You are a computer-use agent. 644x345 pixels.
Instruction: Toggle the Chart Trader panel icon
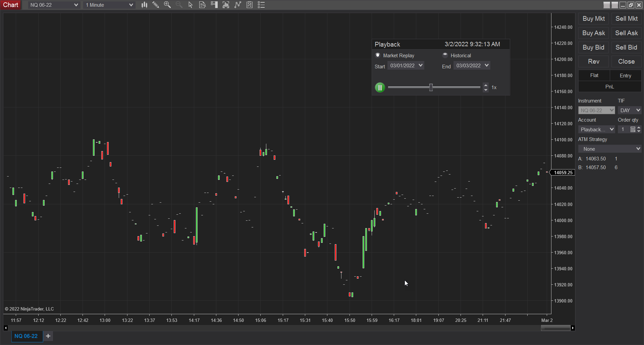click(214, 5)
